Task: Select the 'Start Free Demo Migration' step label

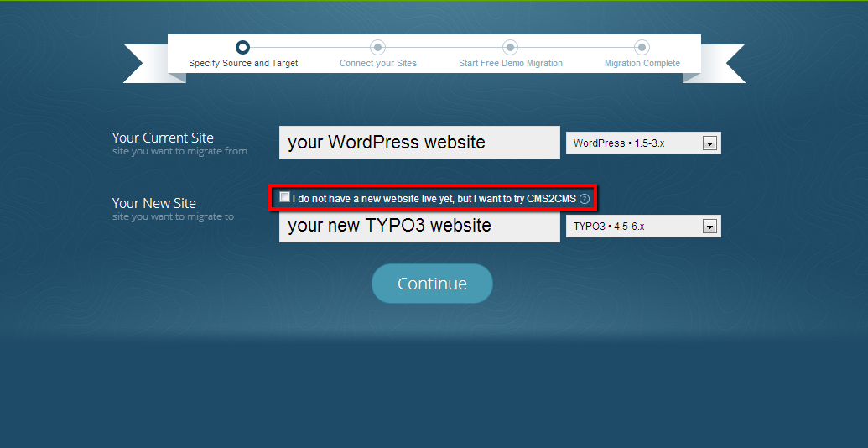Action: point(511,63)
